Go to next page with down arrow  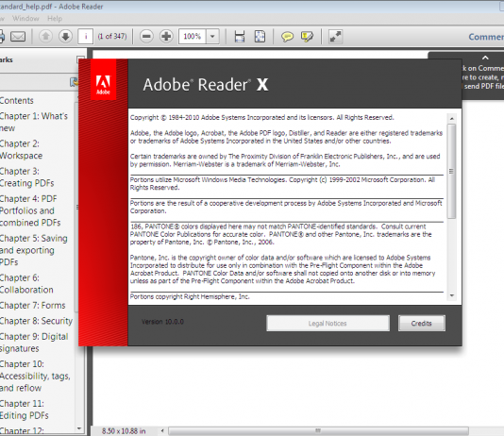coord(65,36)
